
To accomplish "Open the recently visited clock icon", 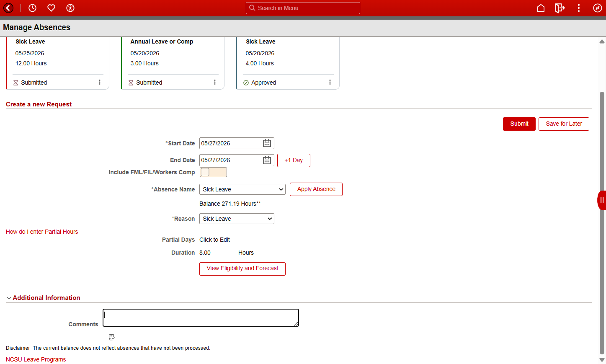I will 32,8.
